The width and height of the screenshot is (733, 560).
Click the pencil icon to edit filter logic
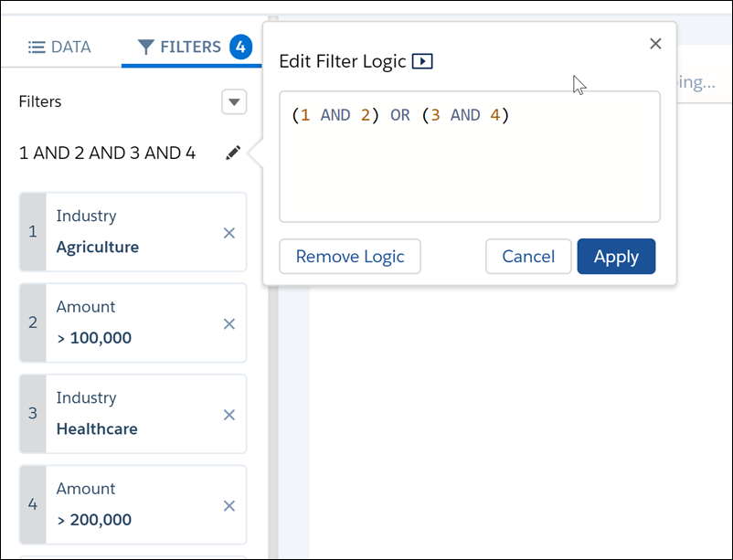233,153
